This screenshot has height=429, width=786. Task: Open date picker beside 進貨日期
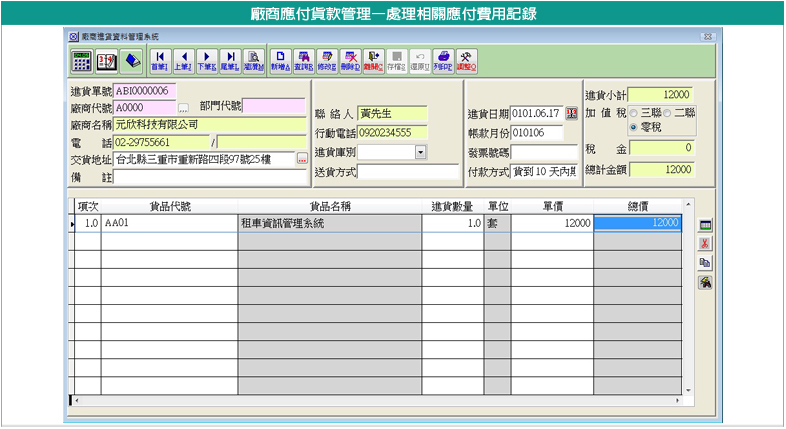(572, 112)
